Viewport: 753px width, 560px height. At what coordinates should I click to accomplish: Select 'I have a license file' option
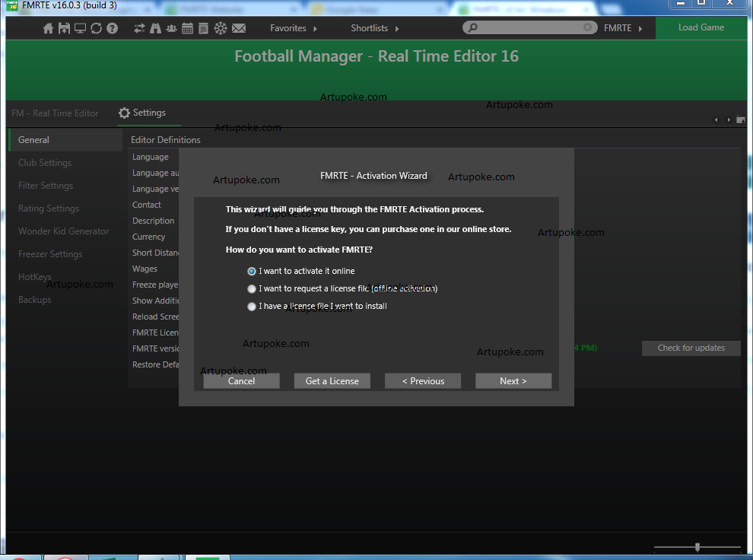[x=252, y=306]
